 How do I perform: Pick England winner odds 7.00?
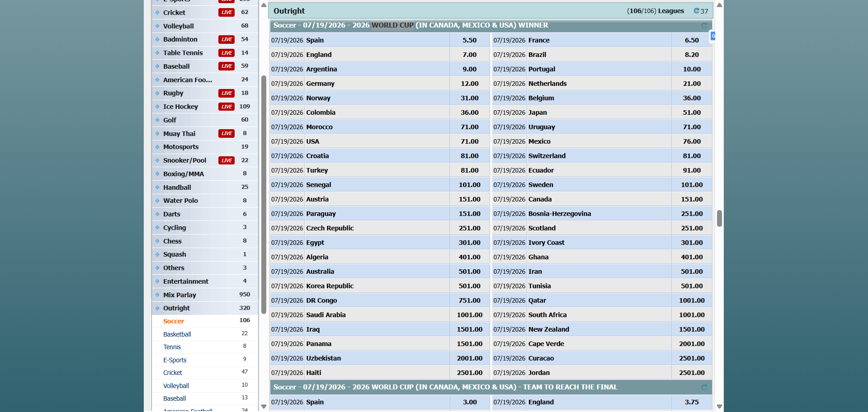click(x=469, y=55)
